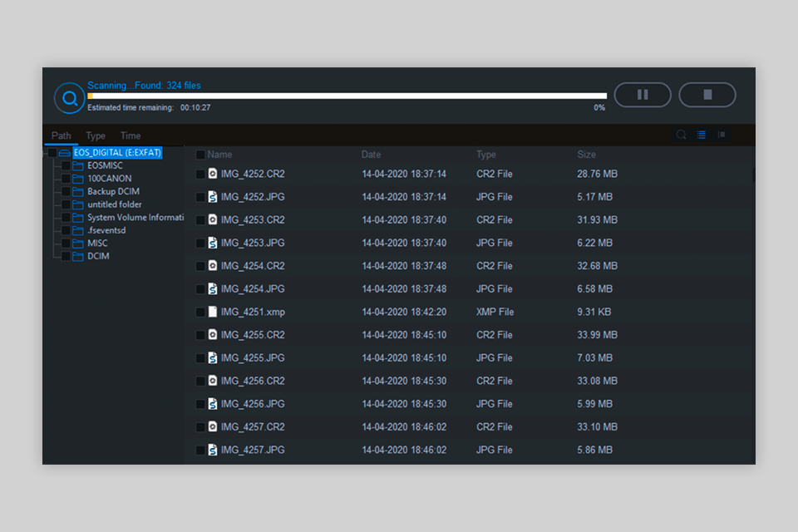Sort files by Type column header
This screenshot has width=798, height=532.
click(x=486, y=155)
